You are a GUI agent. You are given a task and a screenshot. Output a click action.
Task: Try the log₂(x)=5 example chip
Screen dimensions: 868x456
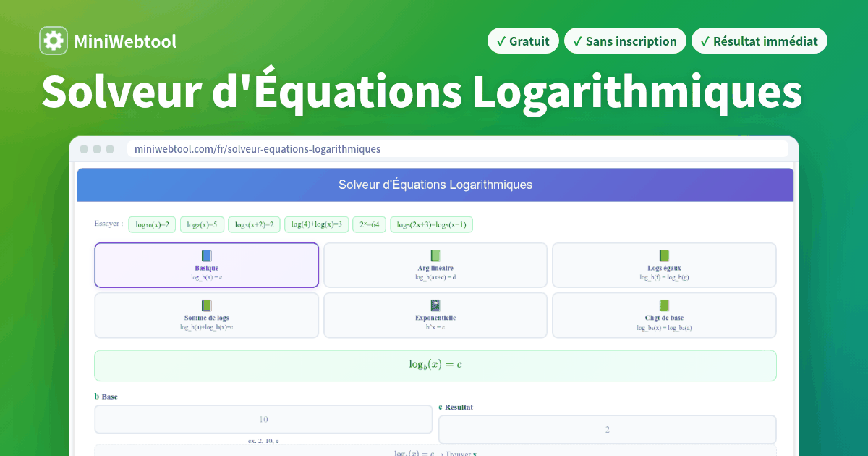[x=202, y=224]
